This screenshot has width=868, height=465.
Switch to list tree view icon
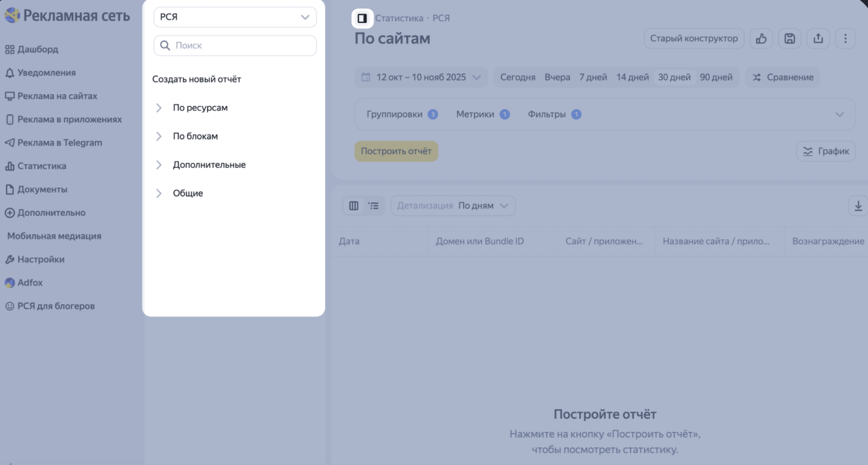point(374,206)
